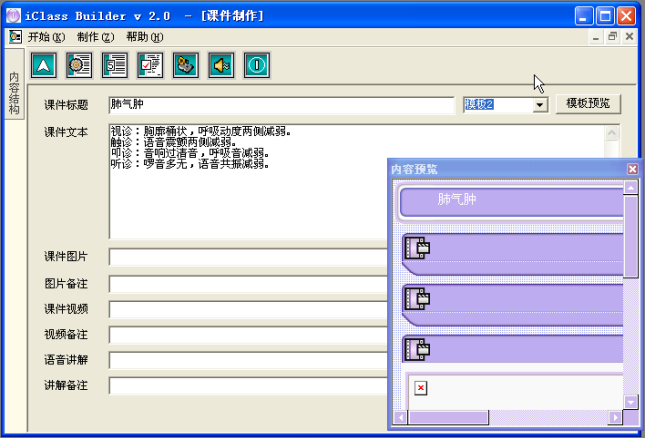This screenshot has height=439, width=645.
Task: Restore the inner 课件制作 document window
Action: pyautogui.click(x=613, y=37)
